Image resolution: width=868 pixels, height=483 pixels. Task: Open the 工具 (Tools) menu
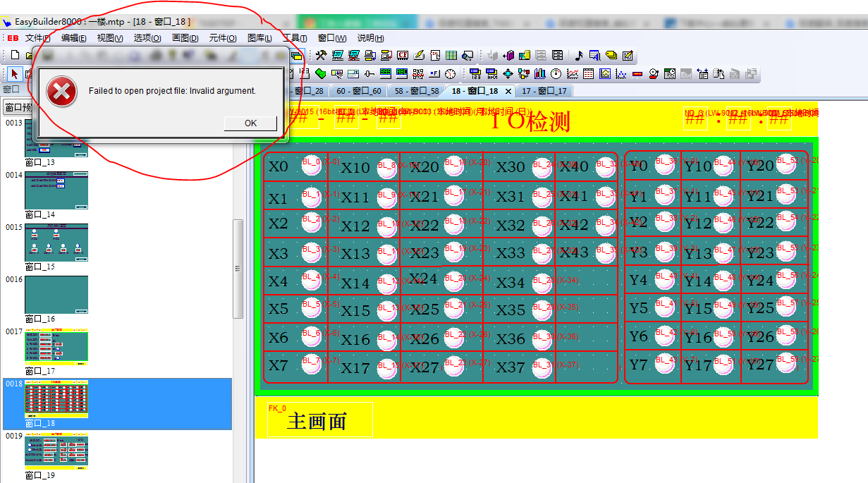tap(295, 38)
